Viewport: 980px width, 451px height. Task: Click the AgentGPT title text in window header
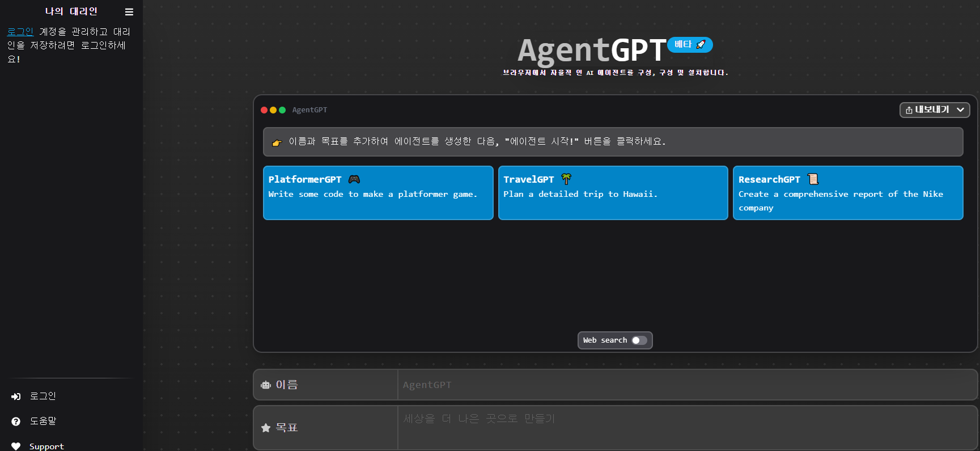point(309,110)
